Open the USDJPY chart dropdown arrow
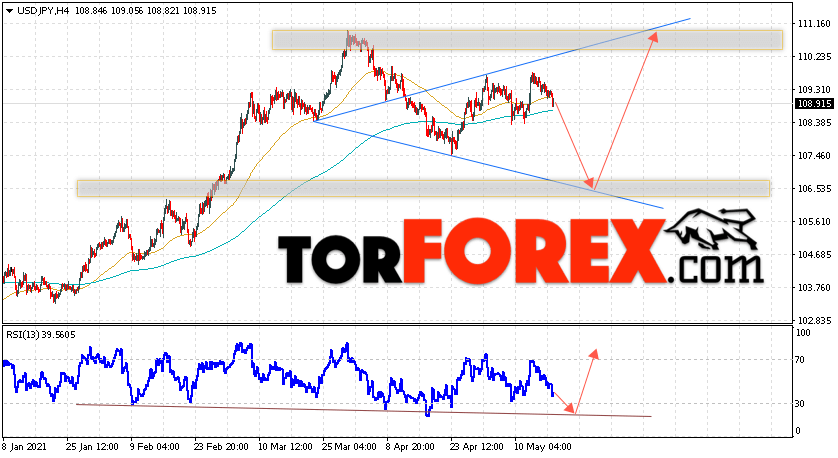Screen dimensions: 838x458 [9, 11]
